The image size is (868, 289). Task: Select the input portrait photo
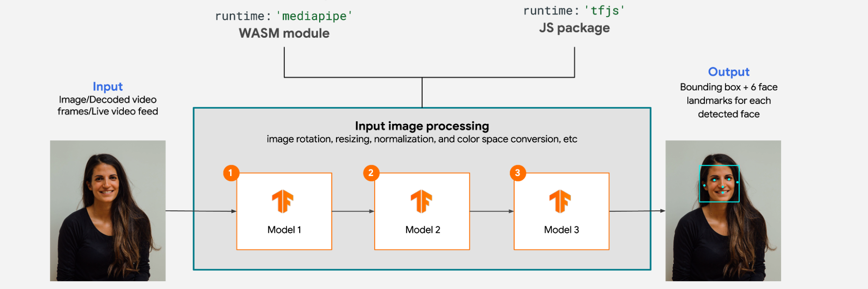(x=108, y=210)
